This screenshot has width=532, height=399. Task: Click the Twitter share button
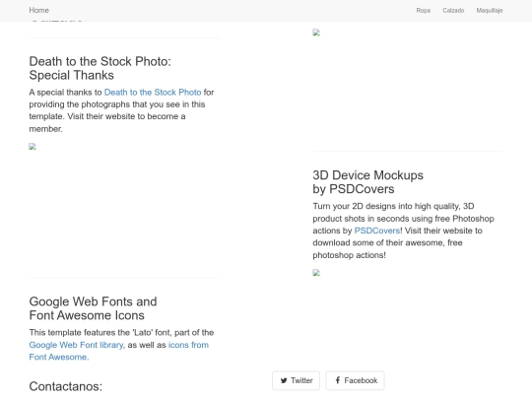pos(296,380)
